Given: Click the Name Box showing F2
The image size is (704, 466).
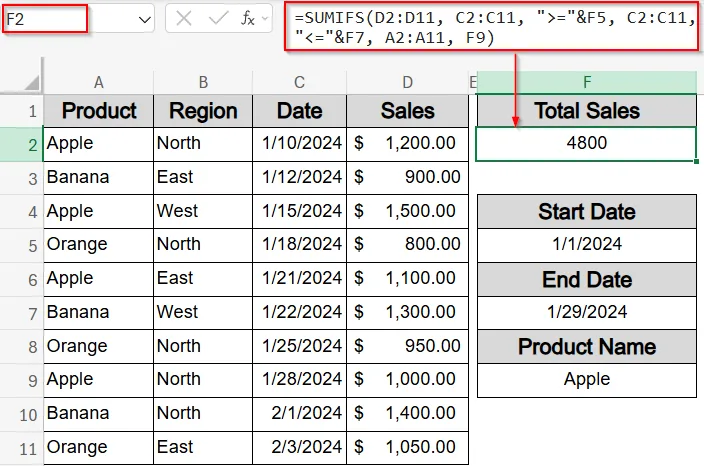Looking at the screenshot, I should pos(45,19).
